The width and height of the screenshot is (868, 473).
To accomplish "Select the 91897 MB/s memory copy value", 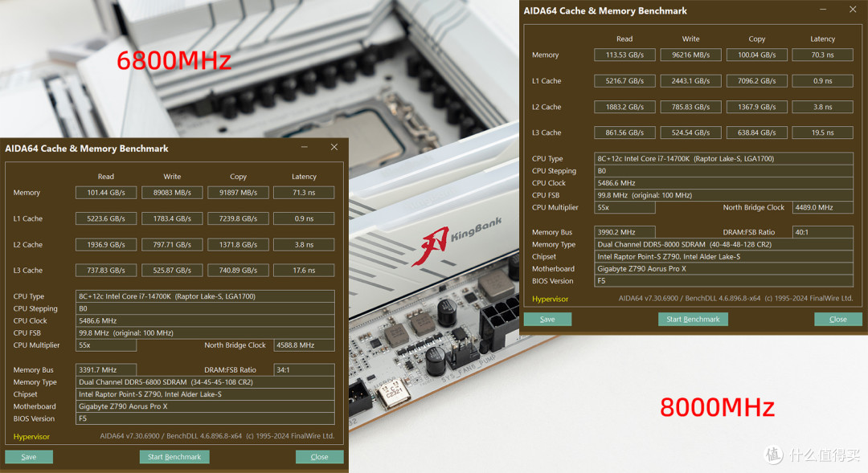I will 238,193.
